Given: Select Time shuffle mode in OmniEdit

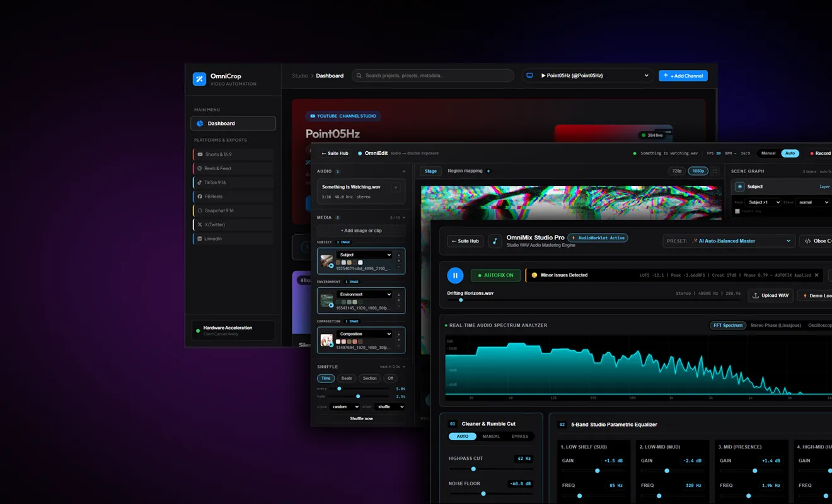Looking at the screenshot, I should pyautogui.click(x=326, y=379).
